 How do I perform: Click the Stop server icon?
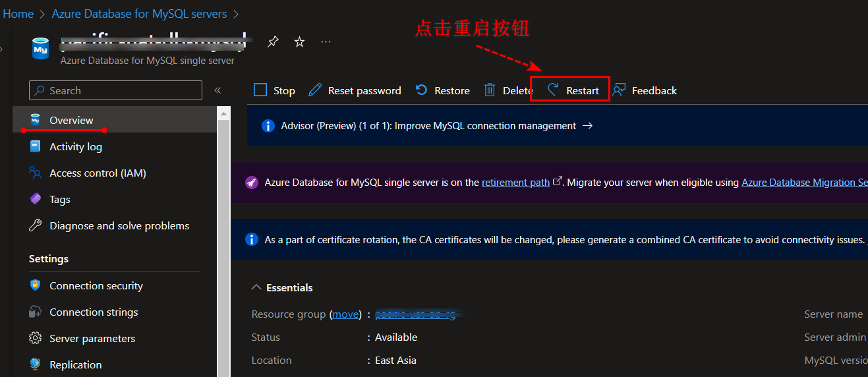260,90
